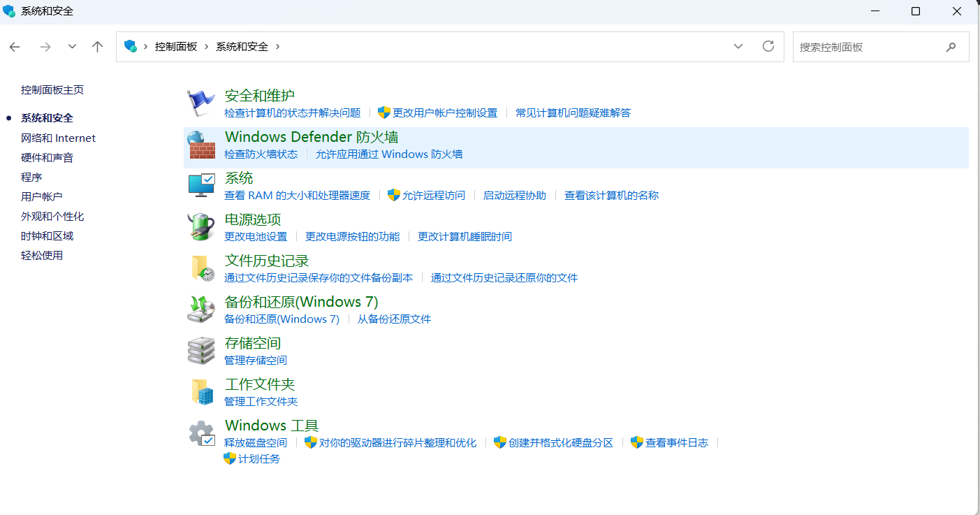Viewport: 980px width, 515px height.
Task: Click the forward arrow button
Action: click(45, 47)
